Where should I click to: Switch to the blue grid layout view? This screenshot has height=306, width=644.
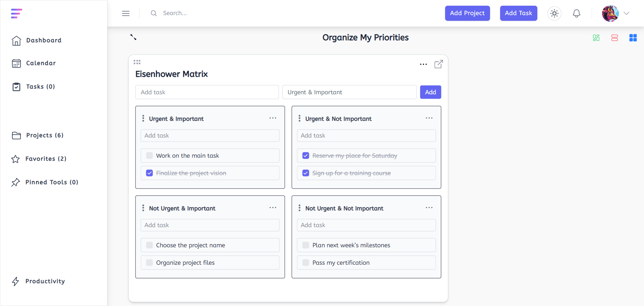633,38
